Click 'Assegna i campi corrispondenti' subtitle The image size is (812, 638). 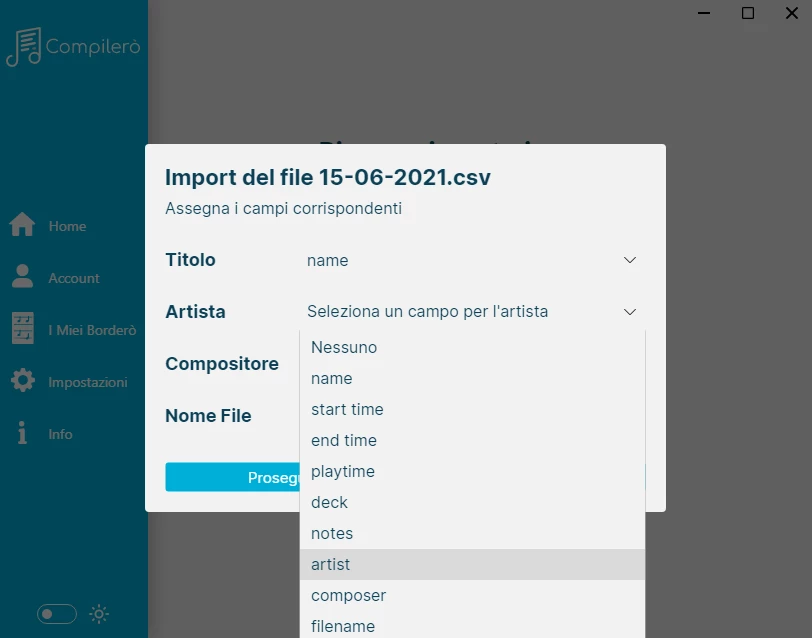point(283,208)
